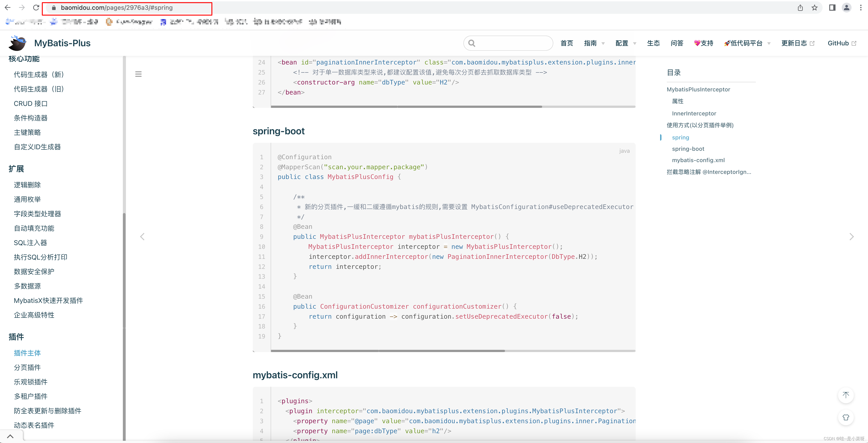868x443 pixels.
Task: Expand the 配置 dropdown menu
Action: click(625, 43)
